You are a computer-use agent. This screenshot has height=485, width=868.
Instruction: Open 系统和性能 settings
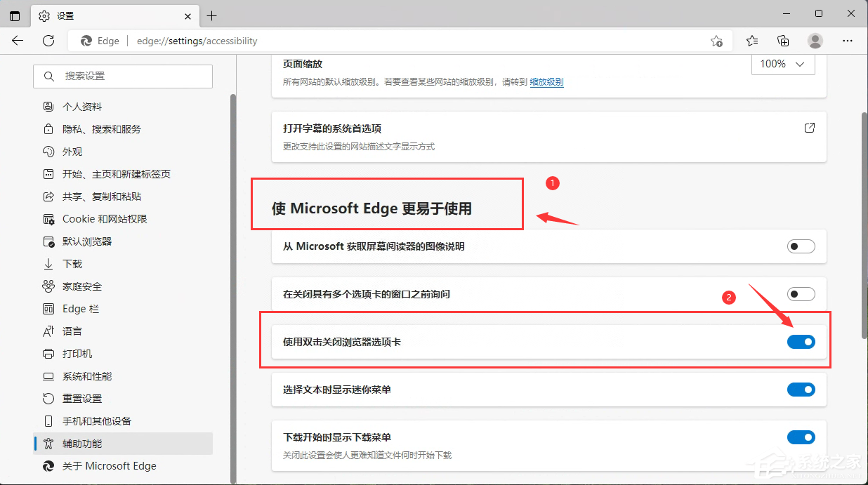pos(123,376)
